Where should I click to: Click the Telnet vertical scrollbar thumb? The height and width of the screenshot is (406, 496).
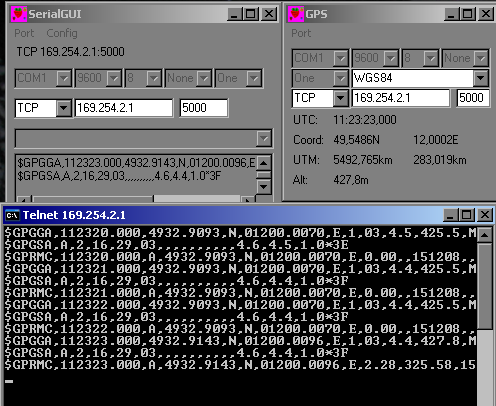pos(485,286)
